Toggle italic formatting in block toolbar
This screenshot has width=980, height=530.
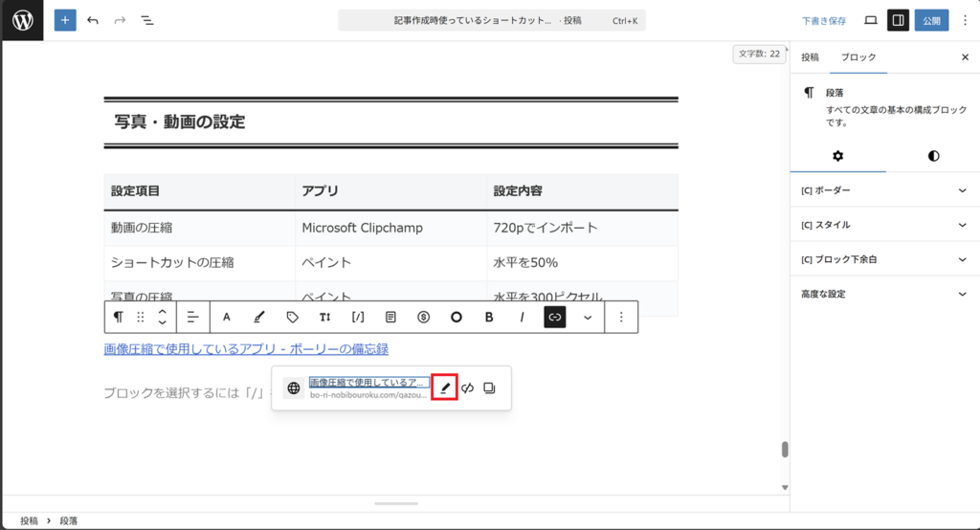pos(522,317)
